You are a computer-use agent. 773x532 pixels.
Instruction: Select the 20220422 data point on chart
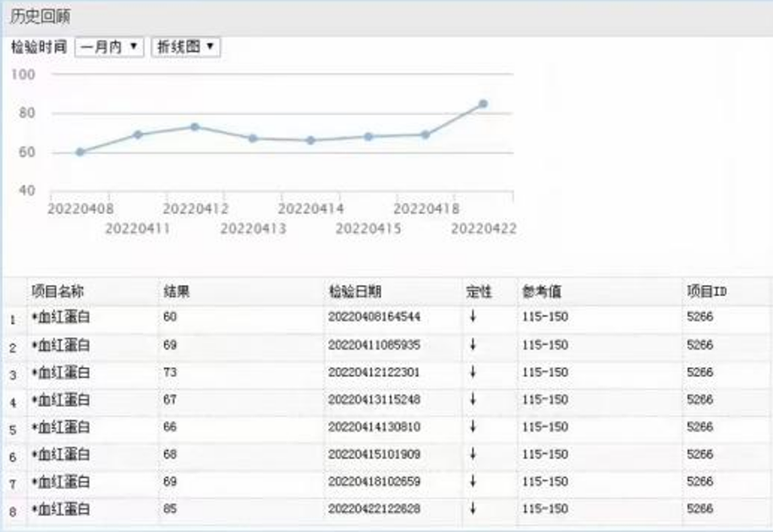click(483, 104)
